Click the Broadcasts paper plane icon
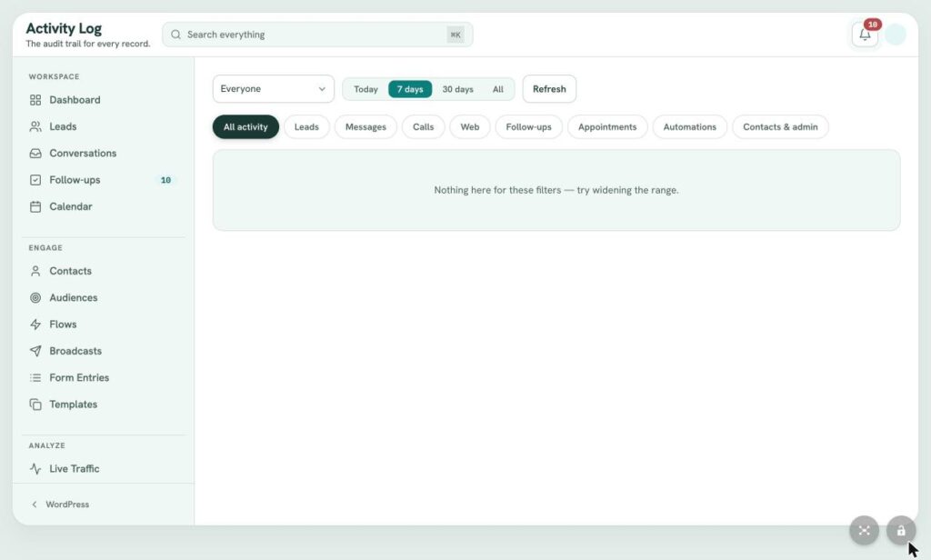This screenshot has width=931, height=560. pyautogui.click(x=35, y=351)
